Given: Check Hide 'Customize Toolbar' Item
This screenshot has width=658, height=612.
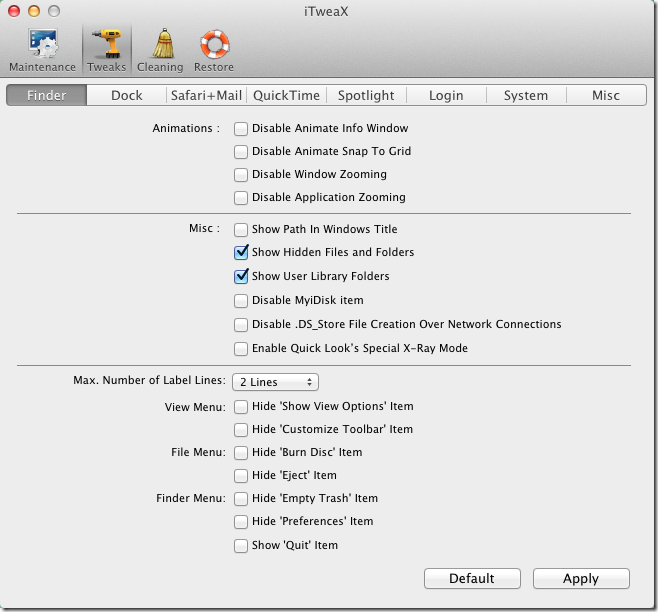Looking at the screenshot, I should 241,430.
